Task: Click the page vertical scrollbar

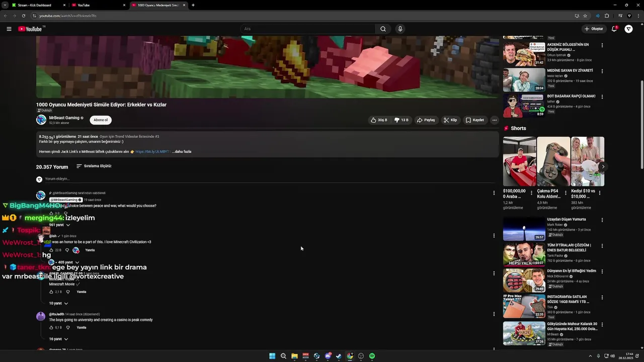Action: tap(641, 126)
